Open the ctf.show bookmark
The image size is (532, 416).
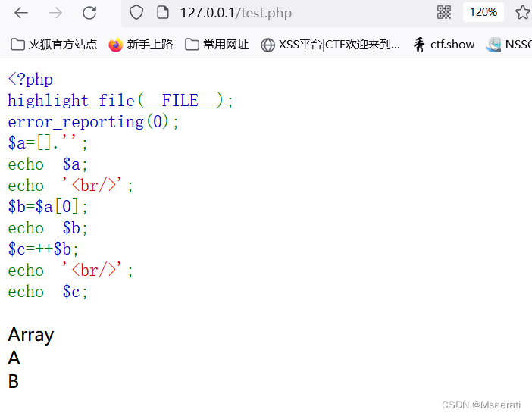pos(444,45)
